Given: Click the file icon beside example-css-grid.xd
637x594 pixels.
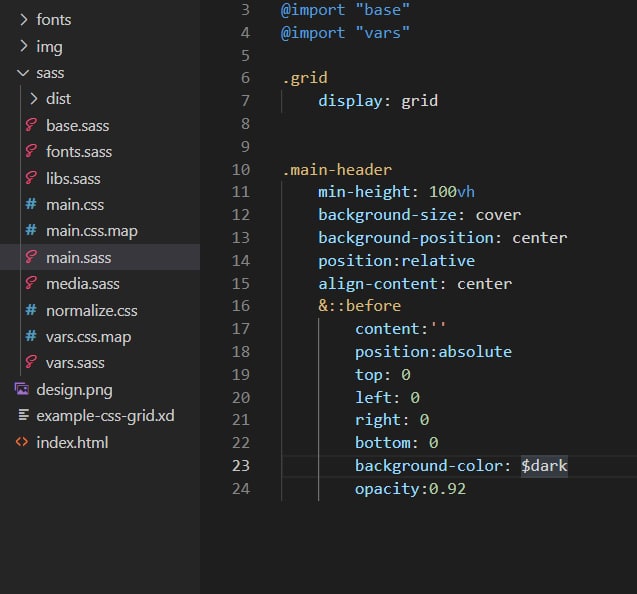Looking at the screenshot, I should (x=24, y=415).
